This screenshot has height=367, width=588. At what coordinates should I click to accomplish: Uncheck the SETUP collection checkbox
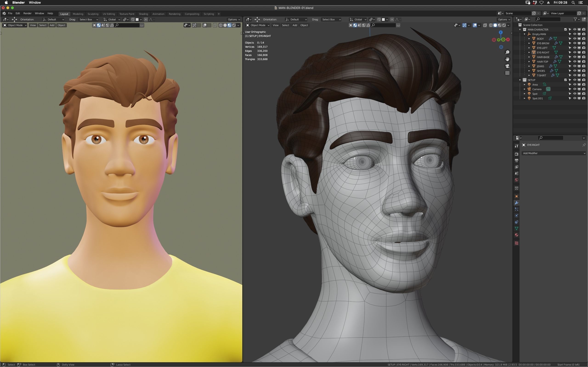(x=565, y=80)
